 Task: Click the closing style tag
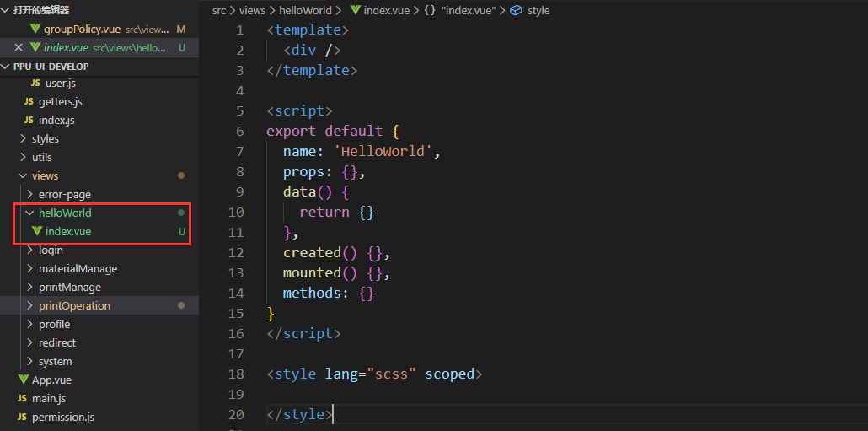299,414
